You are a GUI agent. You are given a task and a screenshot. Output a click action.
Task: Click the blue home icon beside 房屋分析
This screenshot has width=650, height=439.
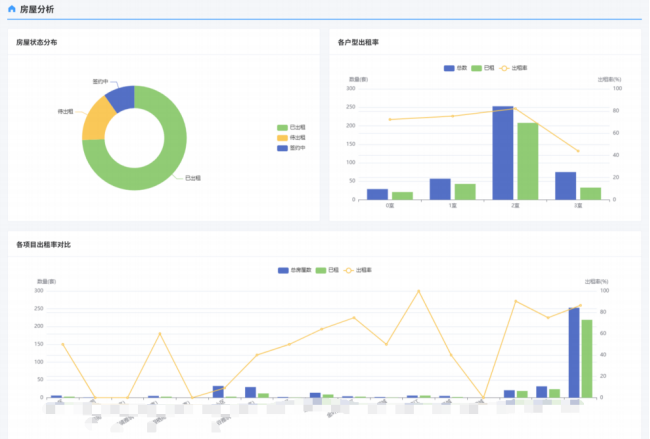(x=12, y=9)
